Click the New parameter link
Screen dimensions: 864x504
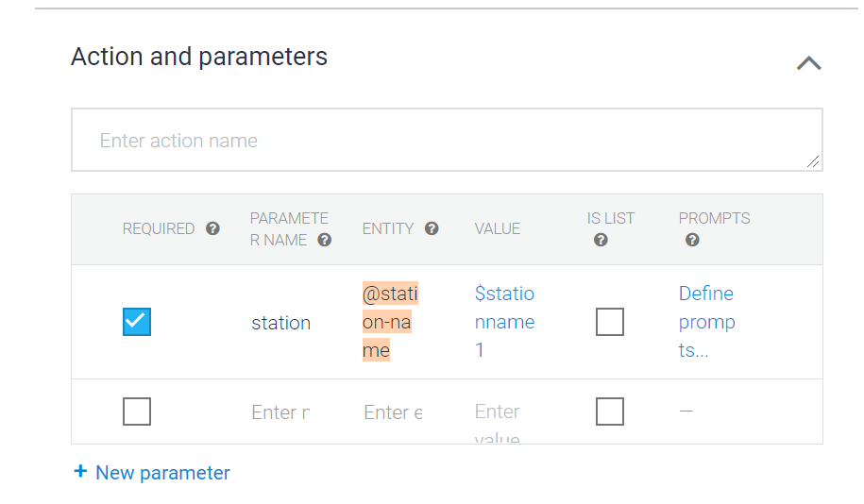(162, 473)
